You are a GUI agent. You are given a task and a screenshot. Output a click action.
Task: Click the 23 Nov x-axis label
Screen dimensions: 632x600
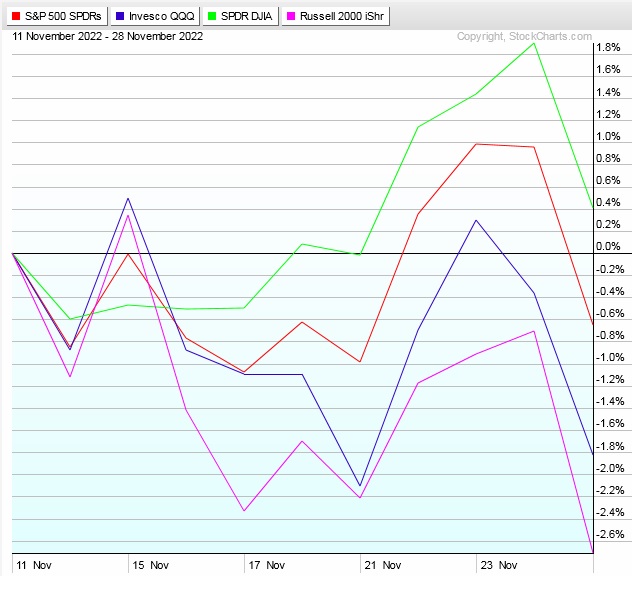[499, 565]
